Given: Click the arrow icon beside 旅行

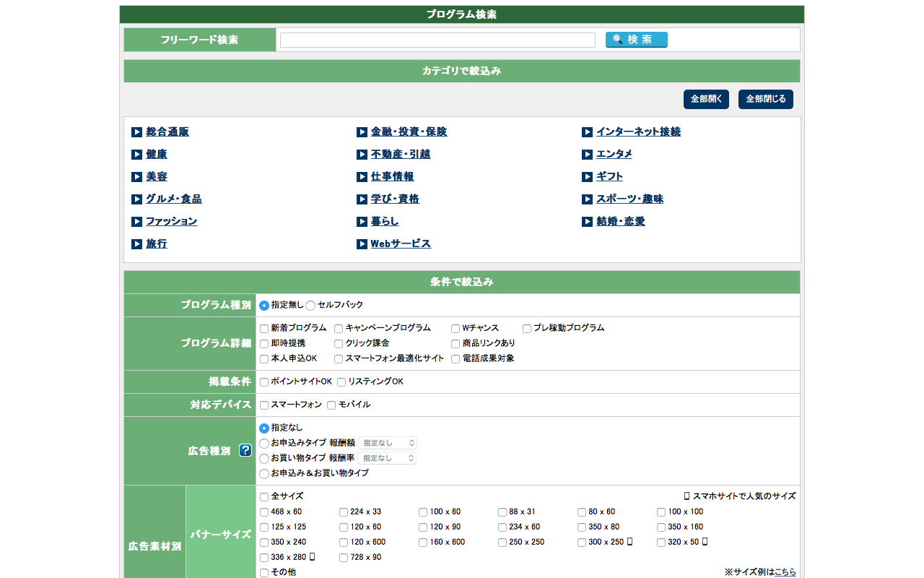Looking at the screenshot, I should pos(136,244).
